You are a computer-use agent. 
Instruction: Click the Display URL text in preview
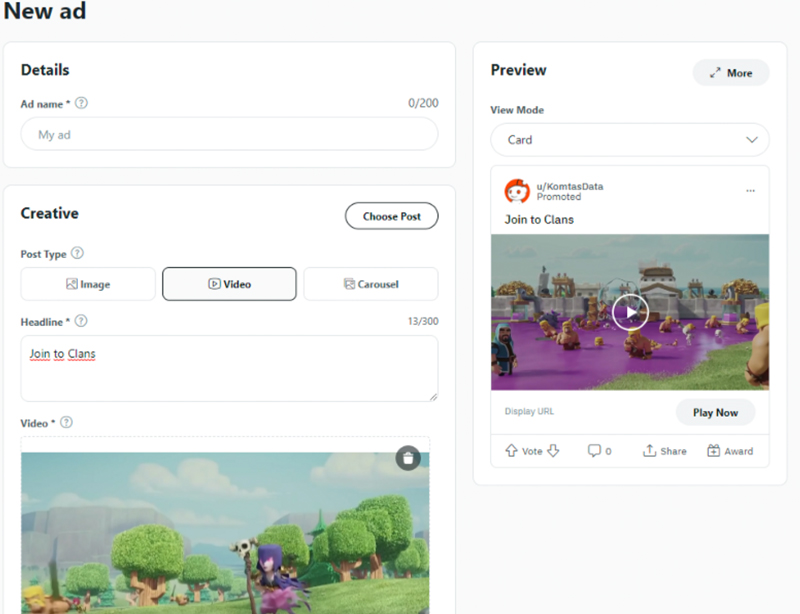(529, 411)
